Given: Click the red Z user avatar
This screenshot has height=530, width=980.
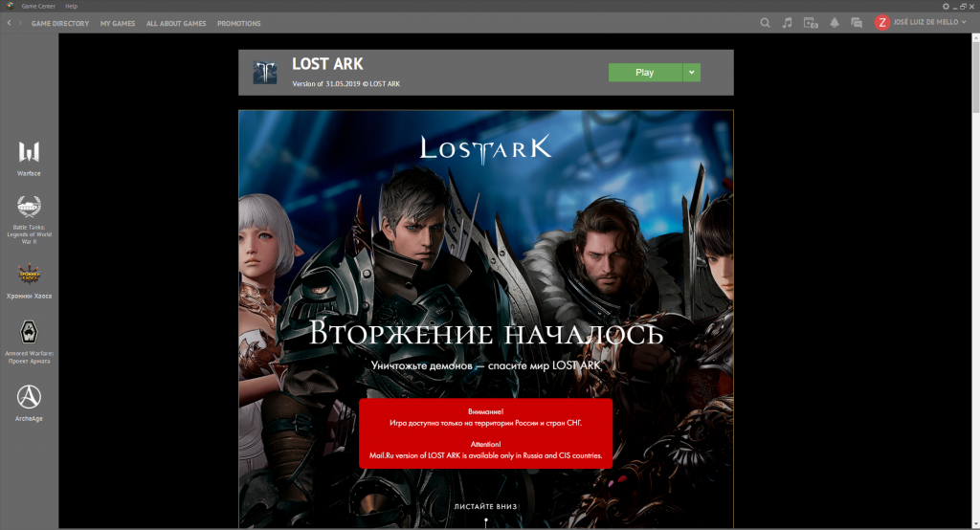Looking at the screenshot, I should (881, 23).
